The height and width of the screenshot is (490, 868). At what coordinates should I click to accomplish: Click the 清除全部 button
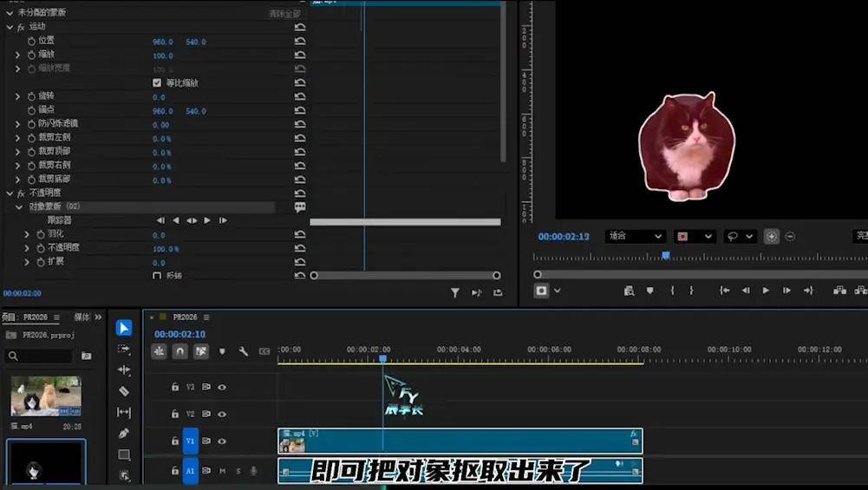pos(284,13)
